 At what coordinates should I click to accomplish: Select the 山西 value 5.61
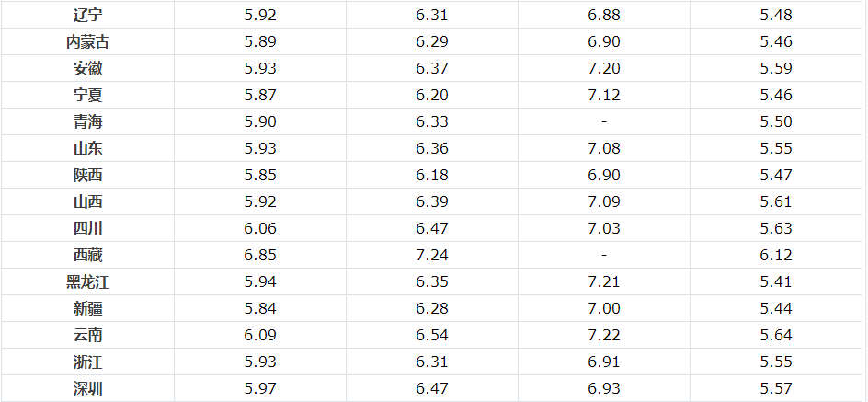point(776,201)
